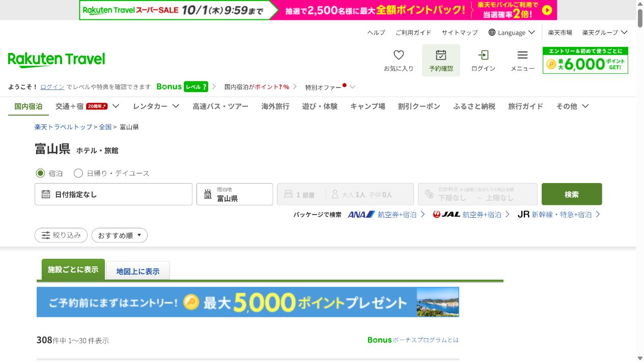
Task: Click the globe Language icon
Action: coord(492,33)
